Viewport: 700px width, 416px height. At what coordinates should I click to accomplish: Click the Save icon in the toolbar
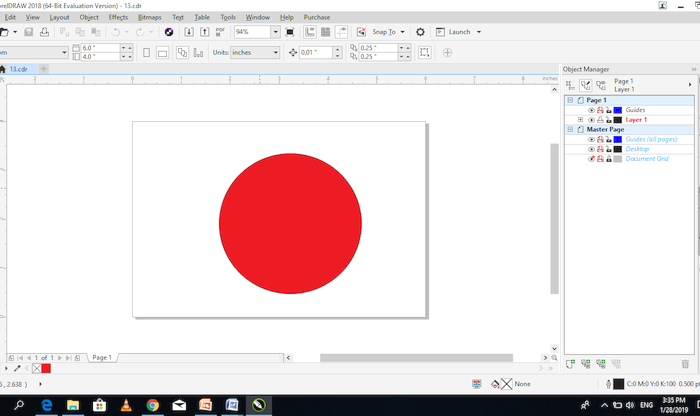[29, 32]
